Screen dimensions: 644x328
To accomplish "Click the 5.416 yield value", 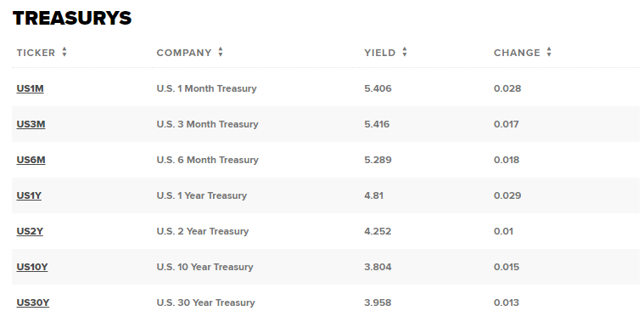I will [x=377, y=124].
